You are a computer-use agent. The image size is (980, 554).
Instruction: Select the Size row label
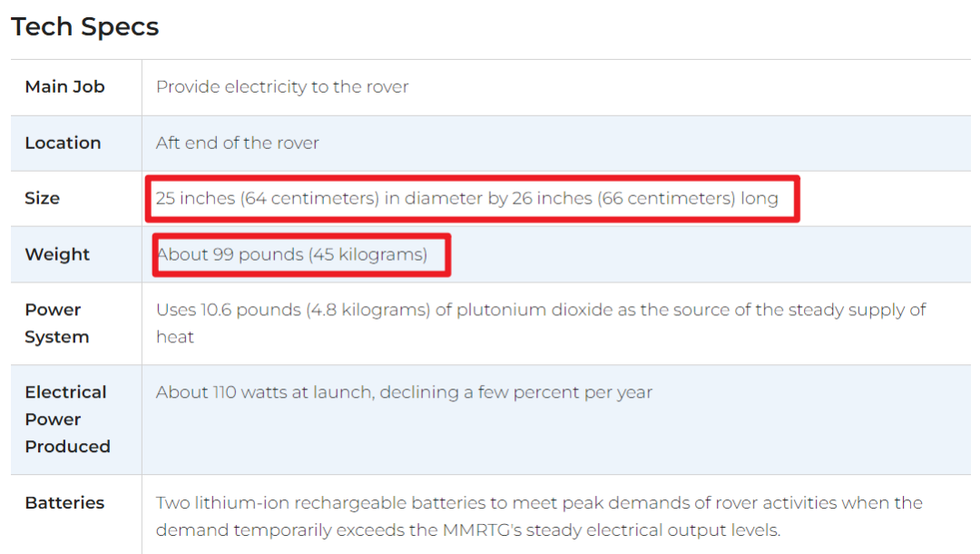(42, 199)
